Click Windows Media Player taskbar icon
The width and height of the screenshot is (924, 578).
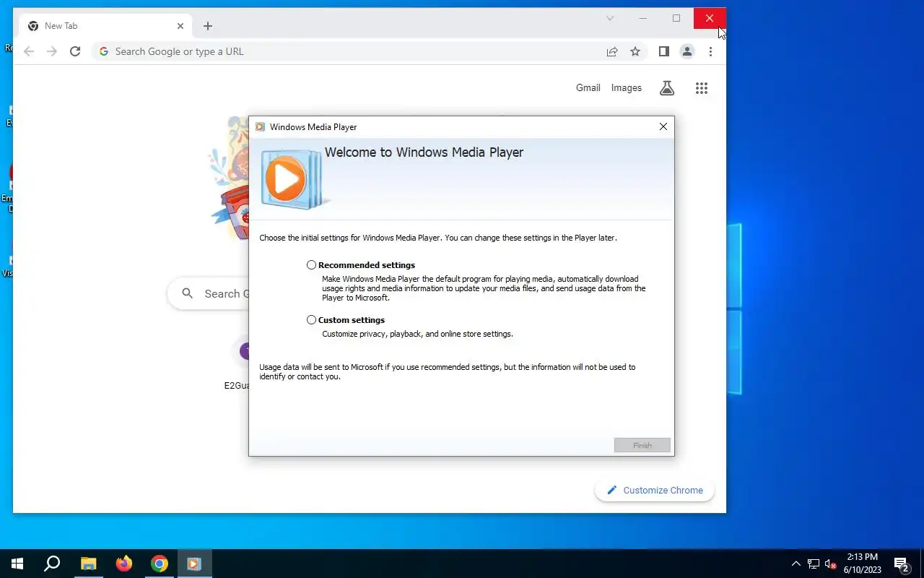click(x=194, y=564)
